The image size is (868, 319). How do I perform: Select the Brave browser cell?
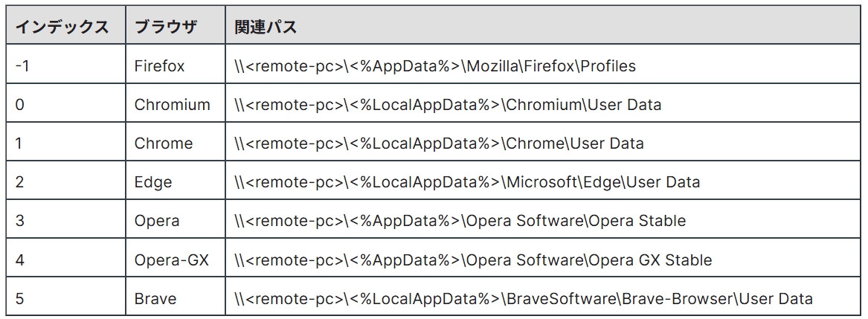coord(155,299)
